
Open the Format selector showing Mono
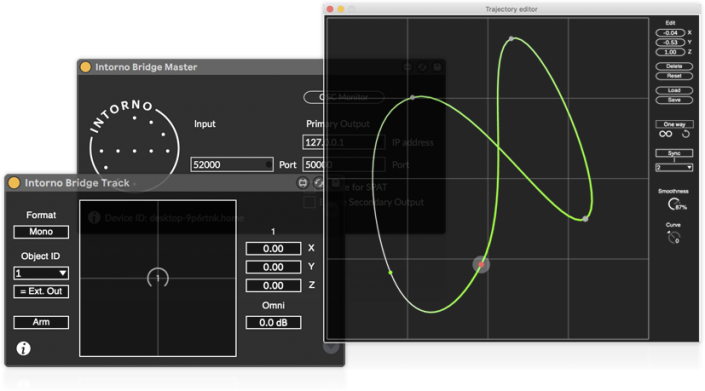point(41,232)
